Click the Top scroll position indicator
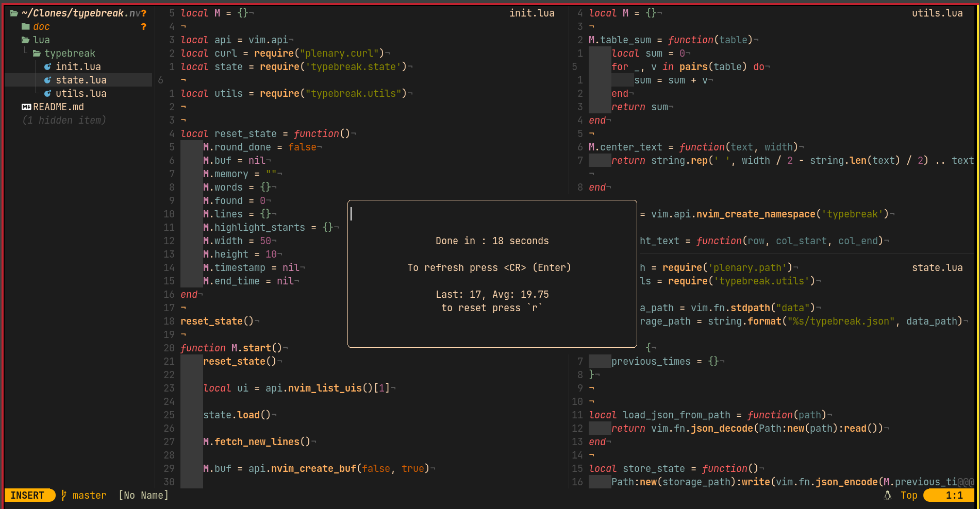Viewport: 980px width, 509px height. [x=908, y=495]
